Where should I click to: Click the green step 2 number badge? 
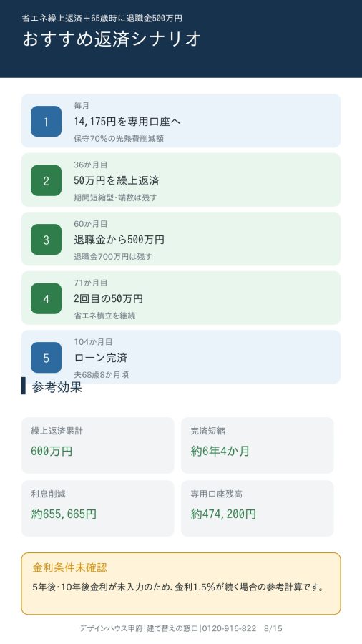tap(46, 181)
